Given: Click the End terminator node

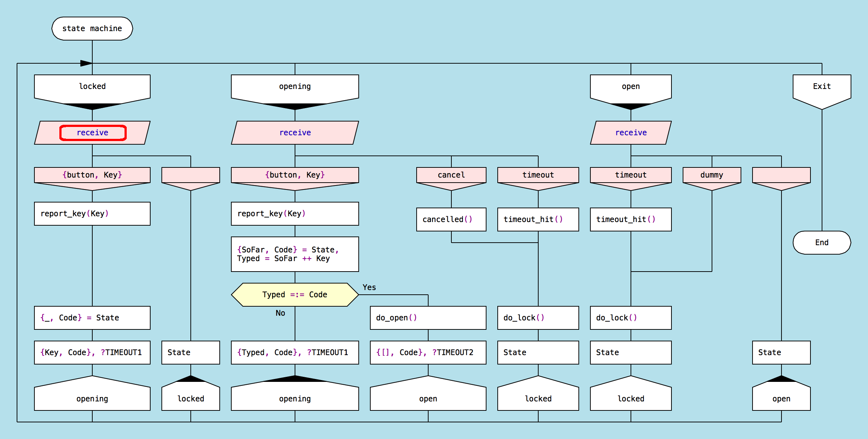Looking at the screenshot, I should (x=821, y=242).
